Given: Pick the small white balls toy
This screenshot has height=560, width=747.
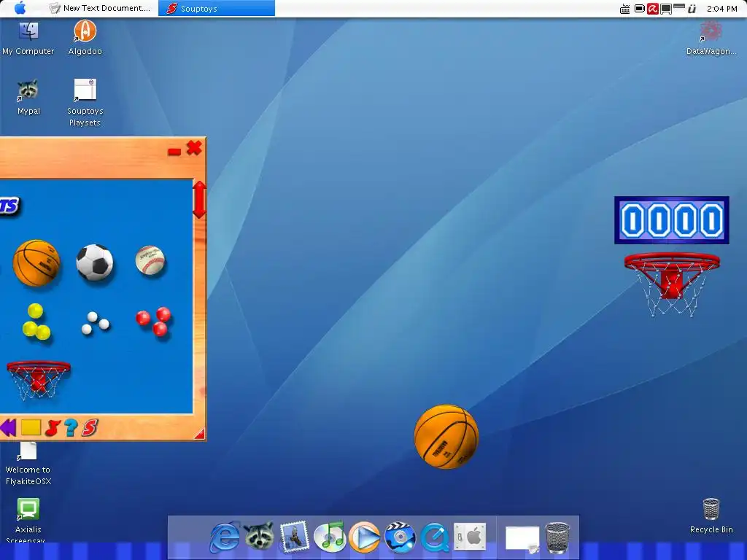Looking at the screenshot, I should click(x=96, y=323).
